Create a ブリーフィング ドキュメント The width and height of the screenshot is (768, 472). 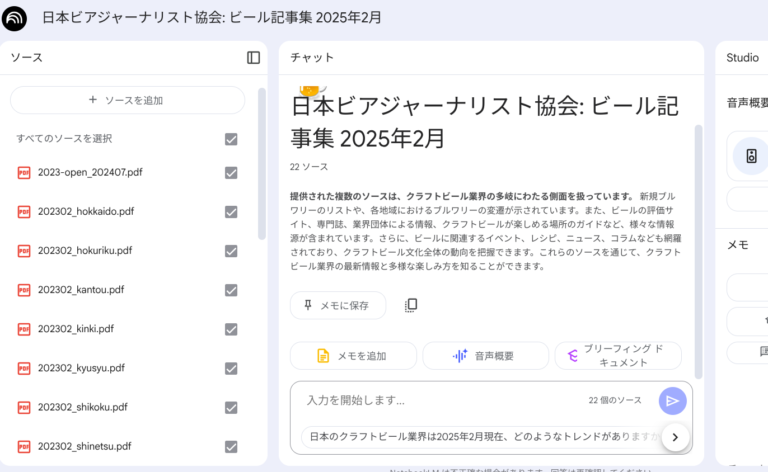[x=618, y=356]
